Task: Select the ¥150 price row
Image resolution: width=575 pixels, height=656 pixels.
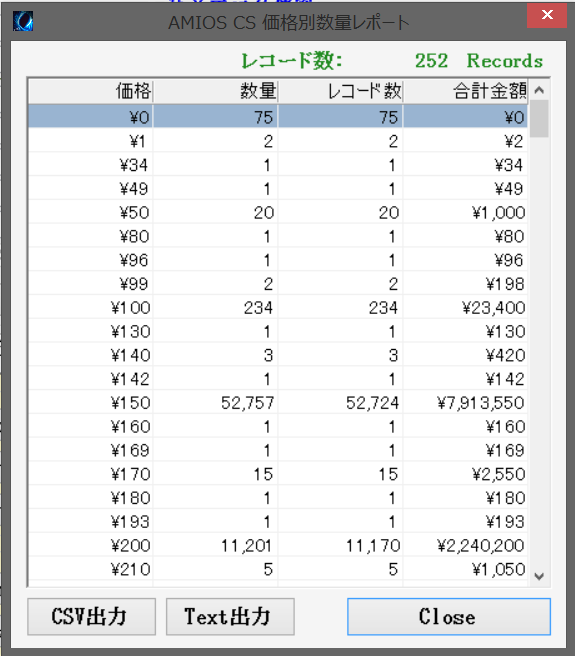Action: tap(278, 402)
